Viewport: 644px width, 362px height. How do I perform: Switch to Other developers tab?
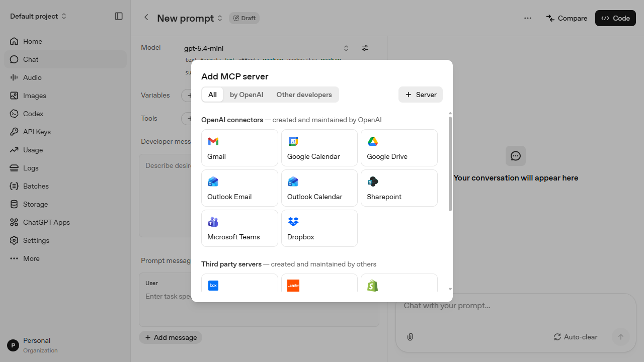point(304,95)
